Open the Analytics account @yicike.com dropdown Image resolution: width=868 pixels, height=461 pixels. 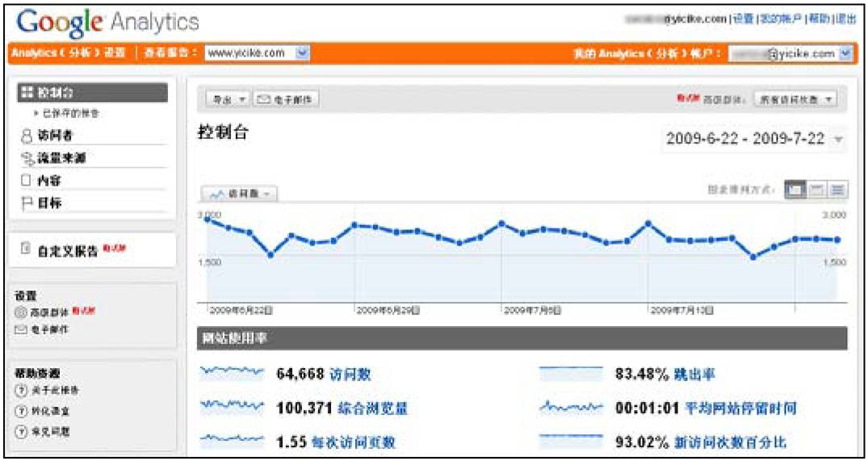[x=790, y=53]
